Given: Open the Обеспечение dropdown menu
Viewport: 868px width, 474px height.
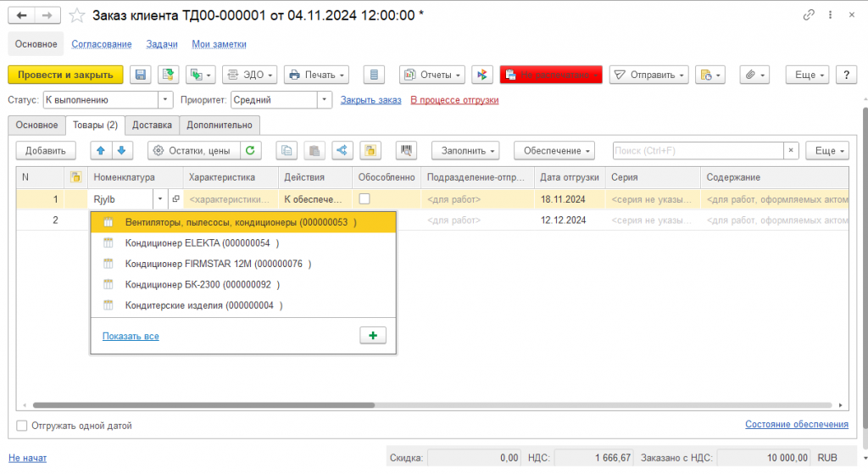Looking at the screenshot, I should [x=554, y=151].
